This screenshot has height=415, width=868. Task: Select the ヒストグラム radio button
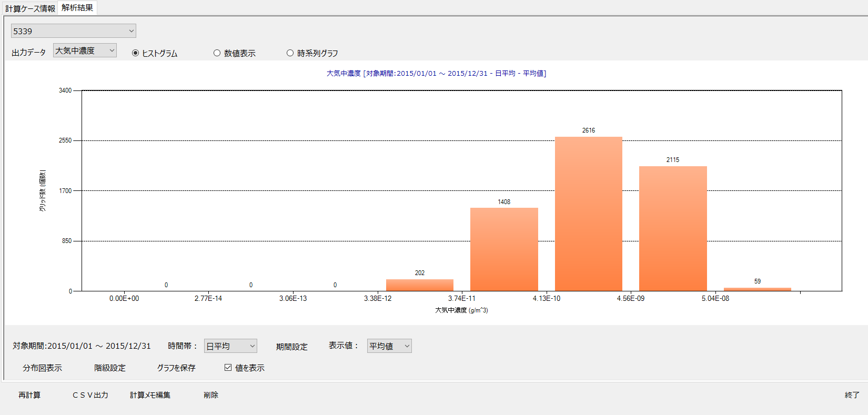[155, 53]
